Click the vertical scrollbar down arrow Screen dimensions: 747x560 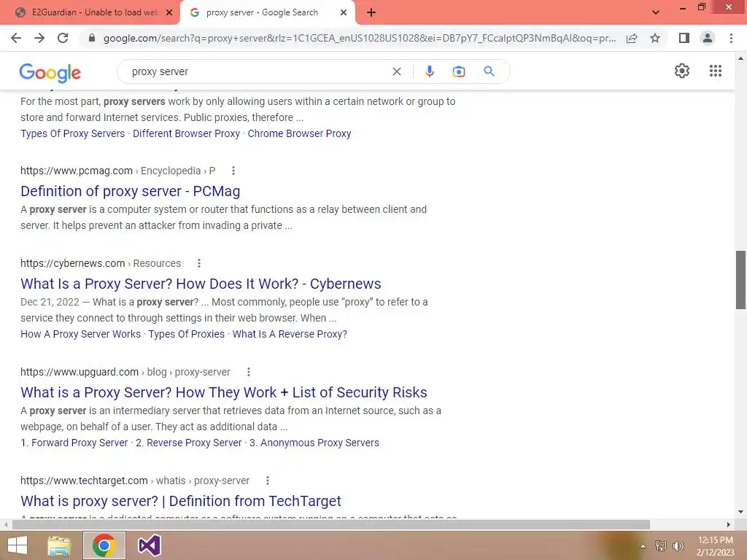(740, 512)
